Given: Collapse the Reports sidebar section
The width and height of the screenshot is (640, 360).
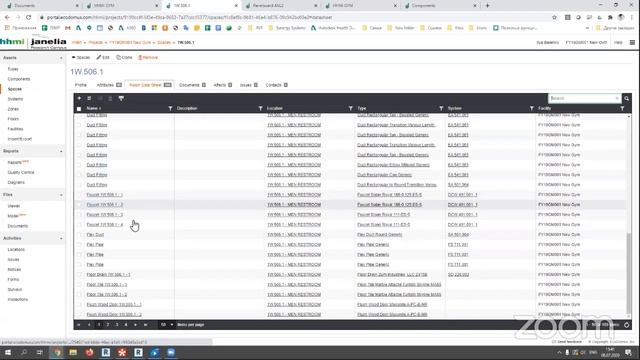Looking at the screenshot, I should coord(61,151).
